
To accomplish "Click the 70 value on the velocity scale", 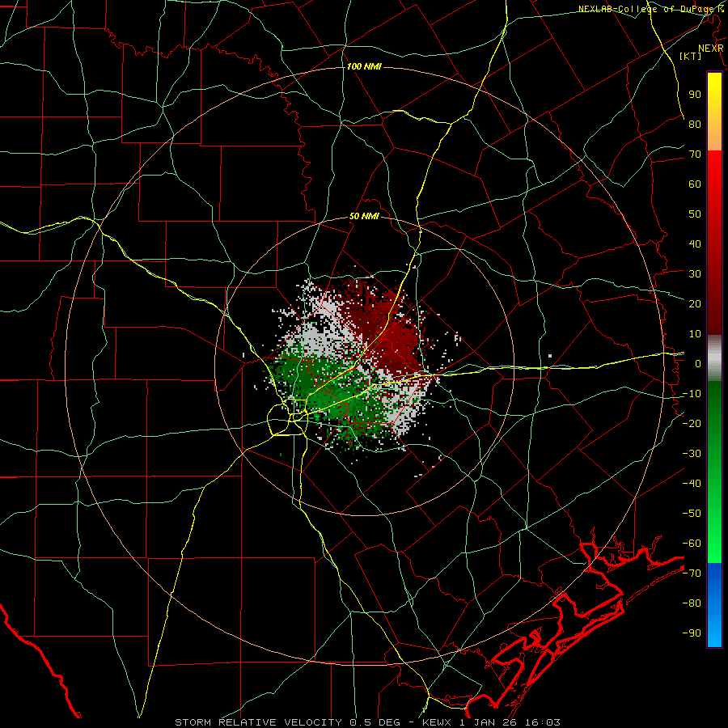I will click(x=695, y=154).
